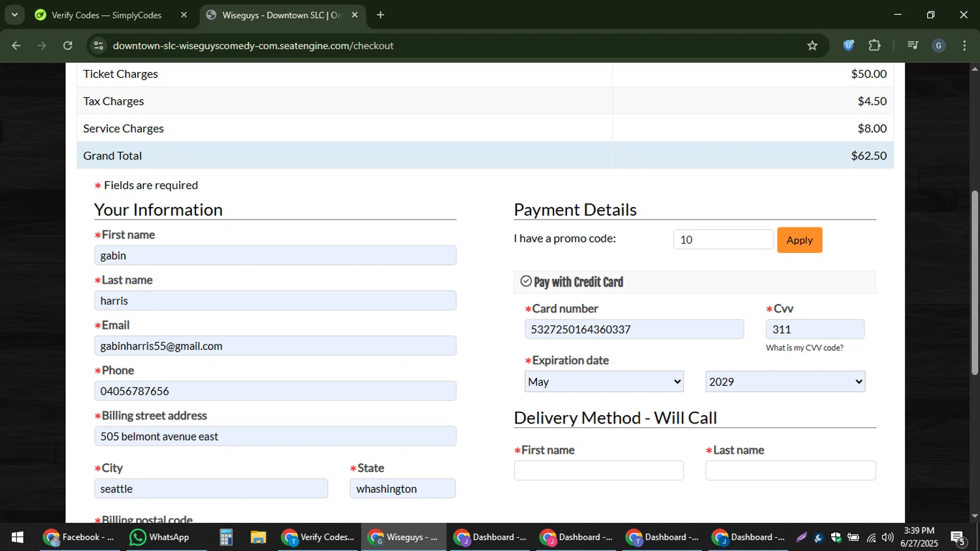The width and height of the screenshot is (980, 551).
Task: Open a new browser tab
Action: [x=380, y=15]
